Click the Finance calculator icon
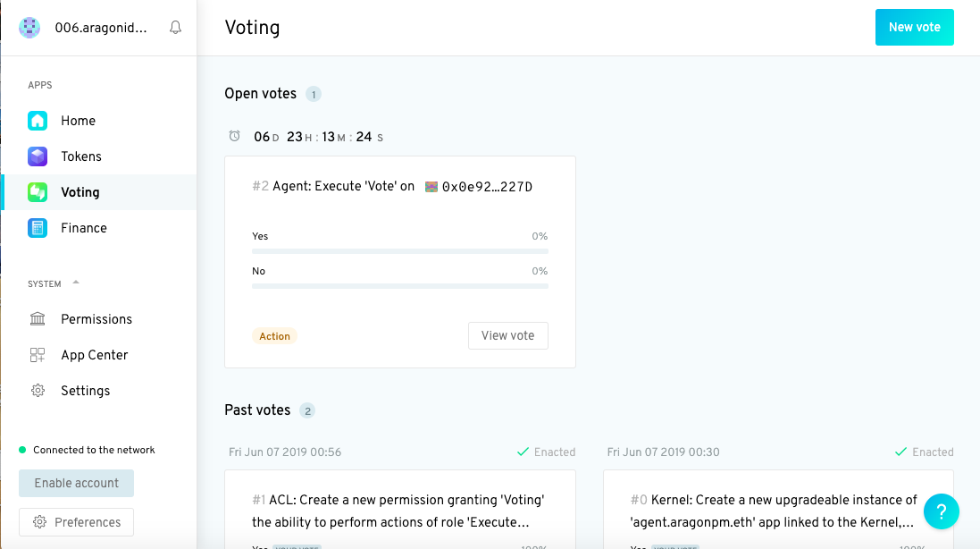 38,228
